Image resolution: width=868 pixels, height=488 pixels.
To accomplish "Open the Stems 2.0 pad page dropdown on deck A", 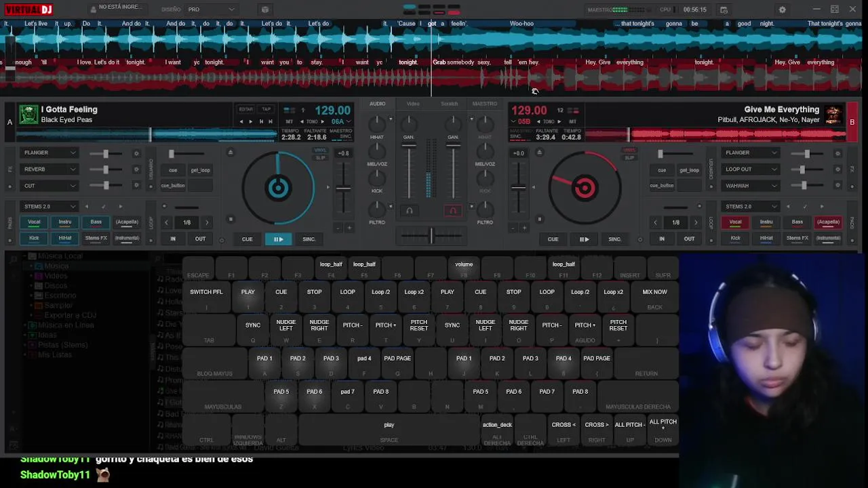I will [50, 207].
